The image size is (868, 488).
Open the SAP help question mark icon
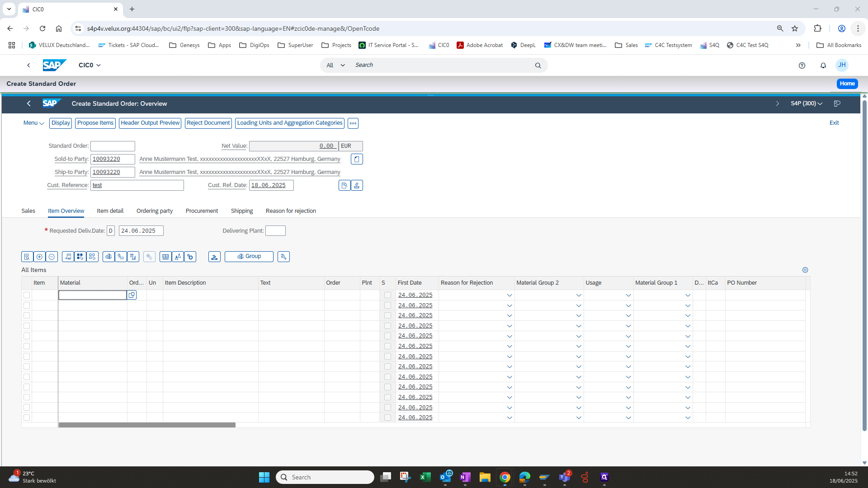[802, 66]
